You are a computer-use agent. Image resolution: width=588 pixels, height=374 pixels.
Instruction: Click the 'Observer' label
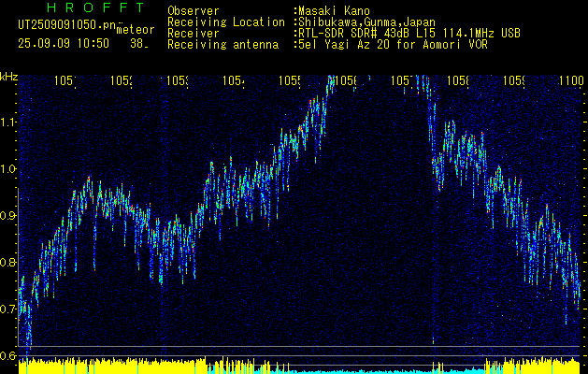click(194, 10)
